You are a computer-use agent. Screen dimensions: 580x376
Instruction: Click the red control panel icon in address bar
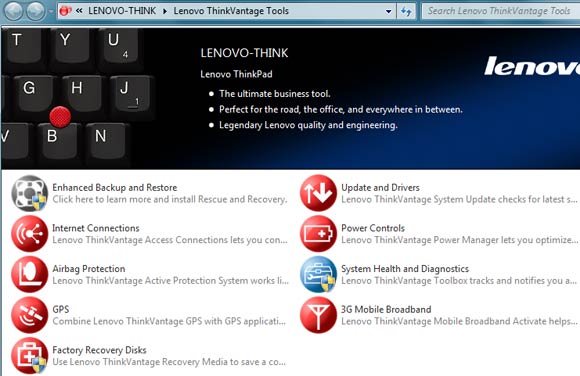point(65,11)
